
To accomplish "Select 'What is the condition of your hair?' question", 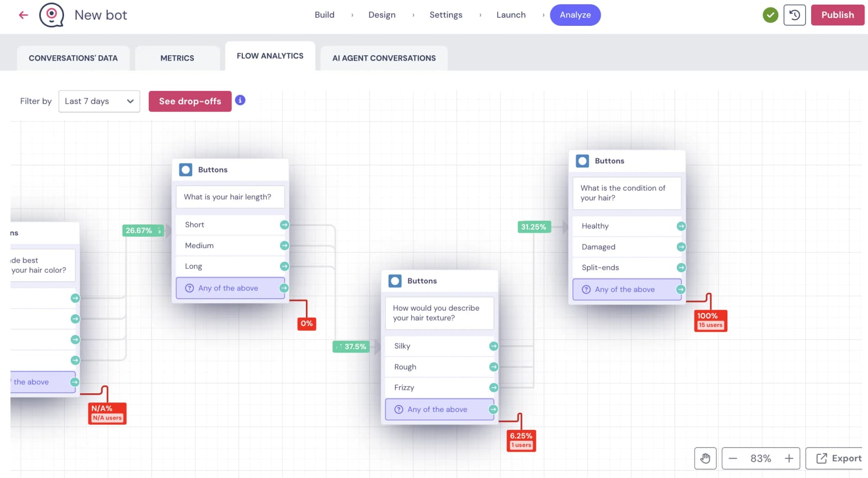I will [x=627, y=193].
